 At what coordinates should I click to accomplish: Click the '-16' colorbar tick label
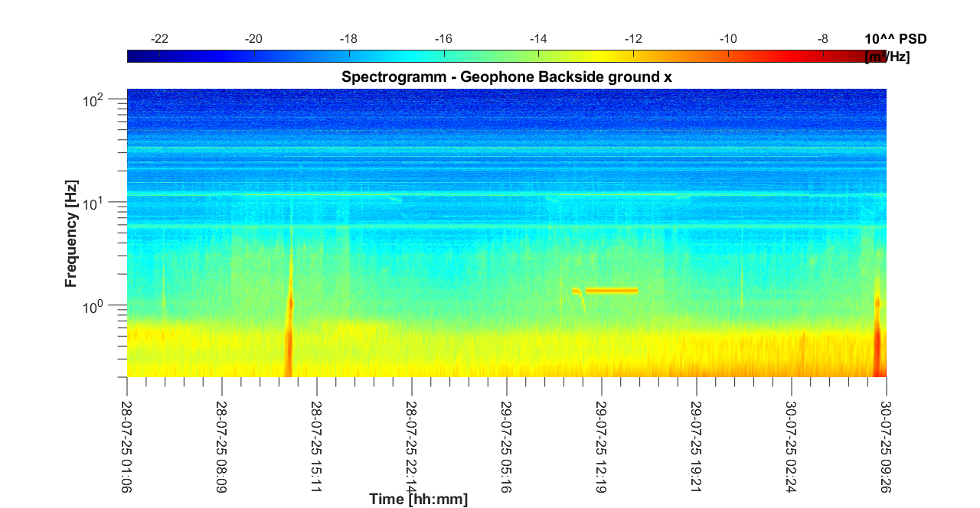444,39
